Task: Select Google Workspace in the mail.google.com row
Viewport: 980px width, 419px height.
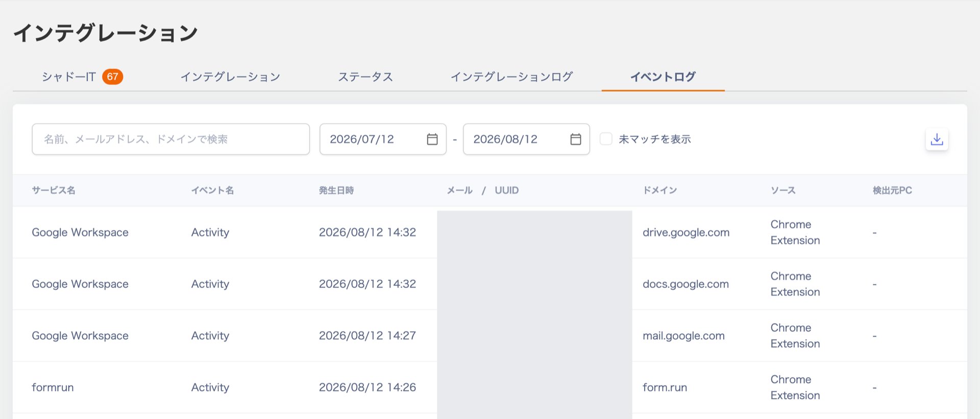Action: click(80, 336)
